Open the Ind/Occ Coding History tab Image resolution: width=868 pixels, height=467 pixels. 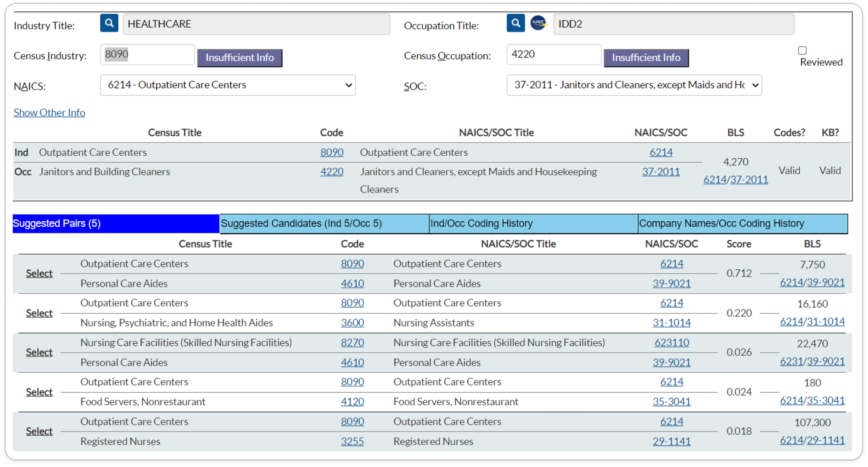(533, 223)
